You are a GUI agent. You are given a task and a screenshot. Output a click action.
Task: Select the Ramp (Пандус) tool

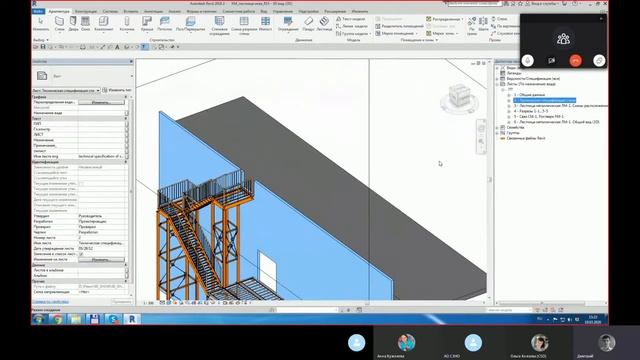(309, 24)
